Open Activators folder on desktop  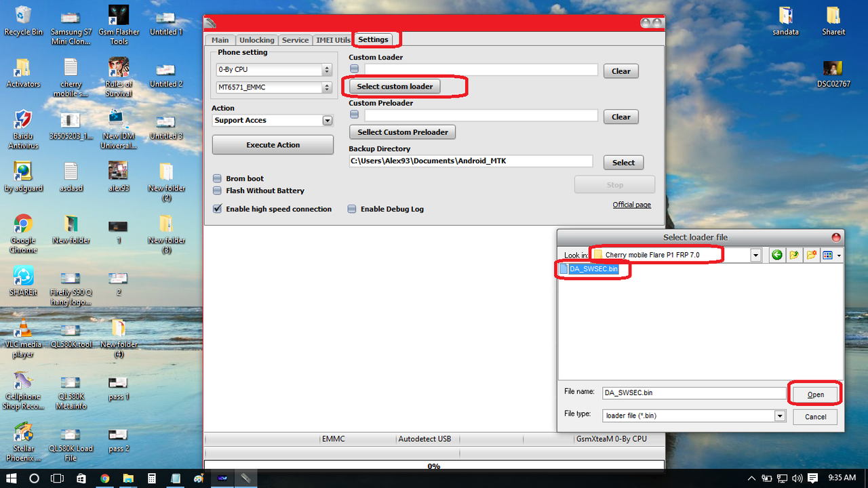(23, 73)
